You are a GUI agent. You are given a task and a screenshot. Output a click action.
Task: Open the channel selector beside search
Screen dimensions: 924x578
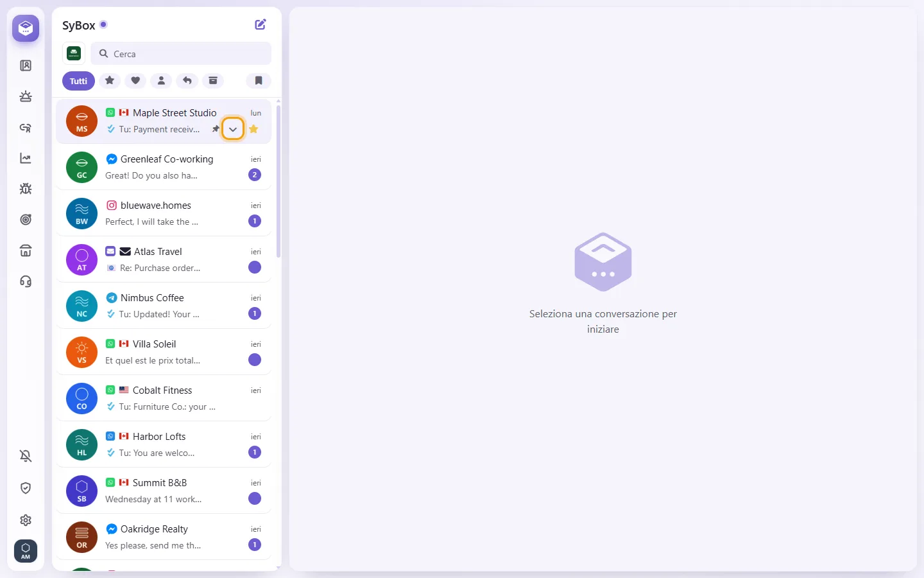[x=74, y=53]
